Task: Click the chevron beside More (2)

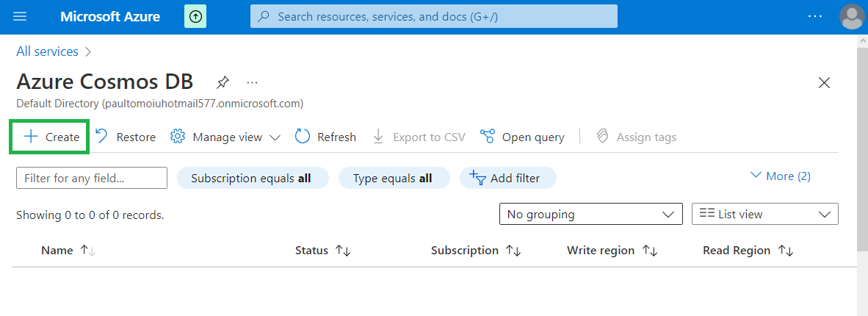Action: click(x=756, y=176)
